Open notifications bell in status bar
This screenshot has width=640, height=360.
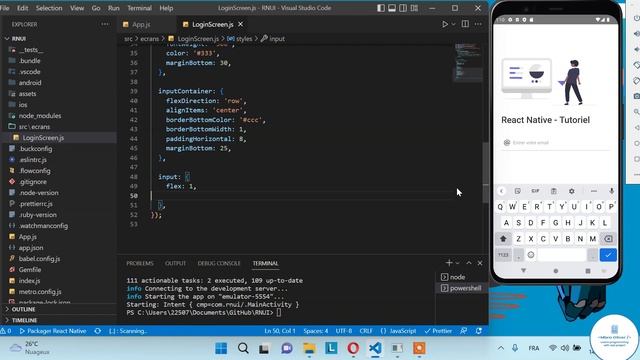point(479,331)
